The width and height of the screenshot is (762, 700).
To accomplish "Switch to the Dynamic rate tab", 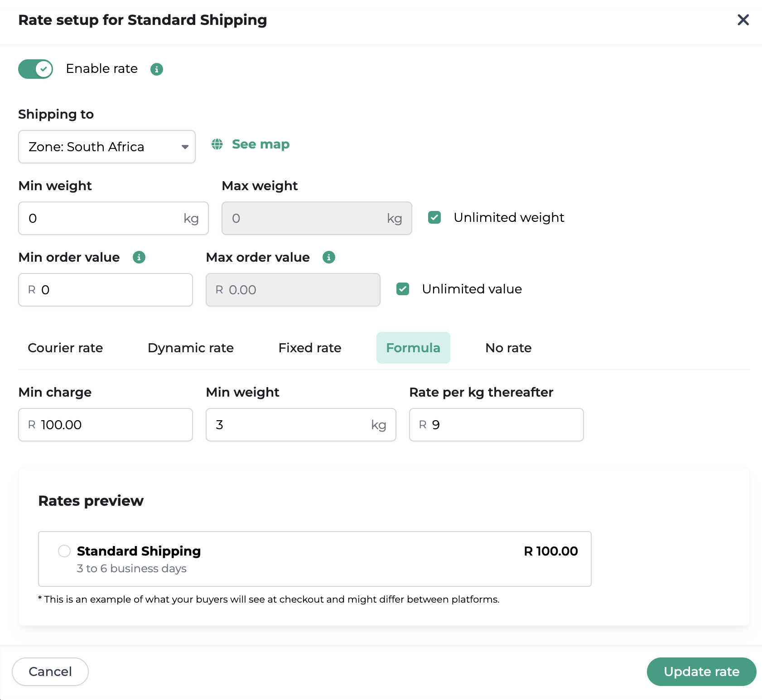I will (191, 348).
